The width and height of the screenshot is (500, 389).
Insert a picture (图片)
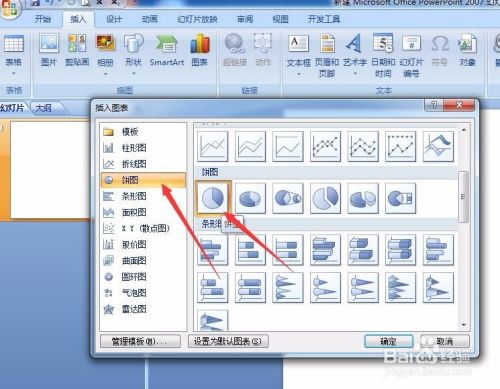49,50
